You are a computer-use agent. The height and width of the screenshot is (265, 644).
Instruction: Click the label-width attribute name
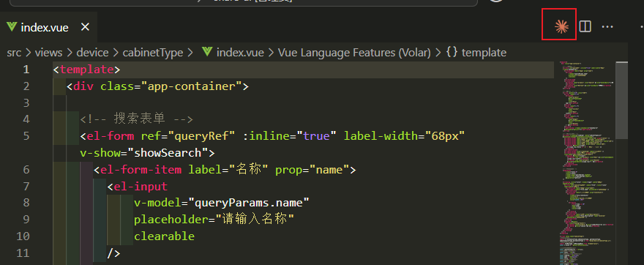(381, 136)
